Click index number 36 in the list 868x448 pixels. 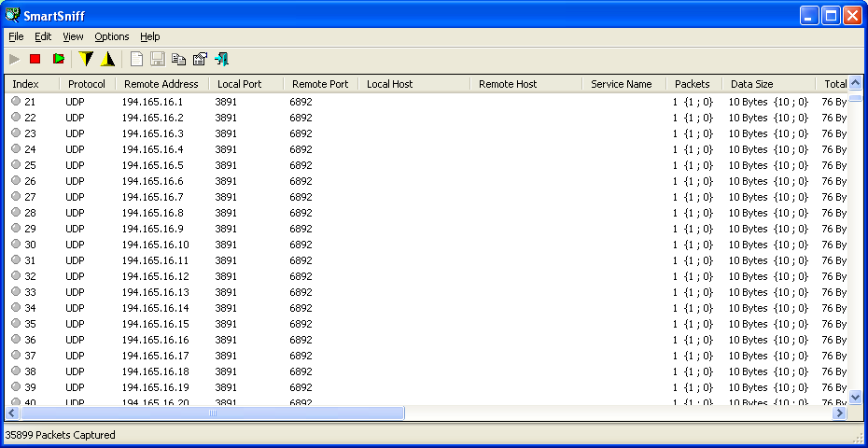[x=30, y=340]
